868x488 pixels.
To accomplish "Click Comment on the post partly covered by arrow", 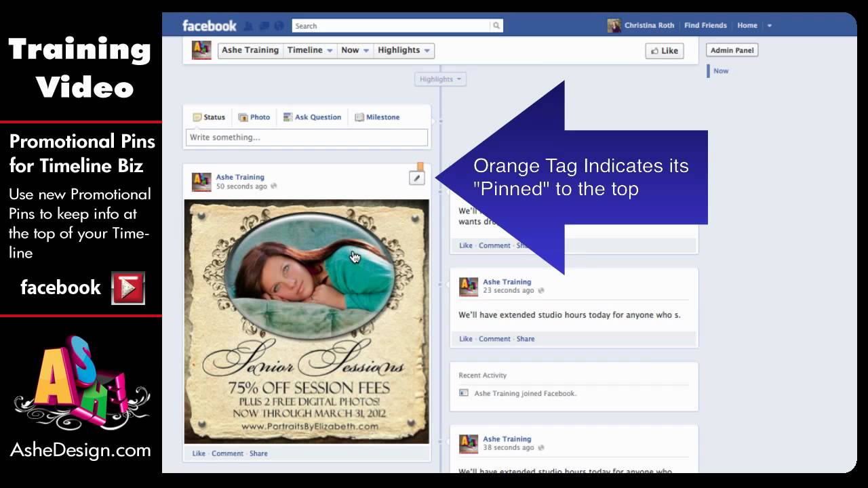I will (494, 245).
